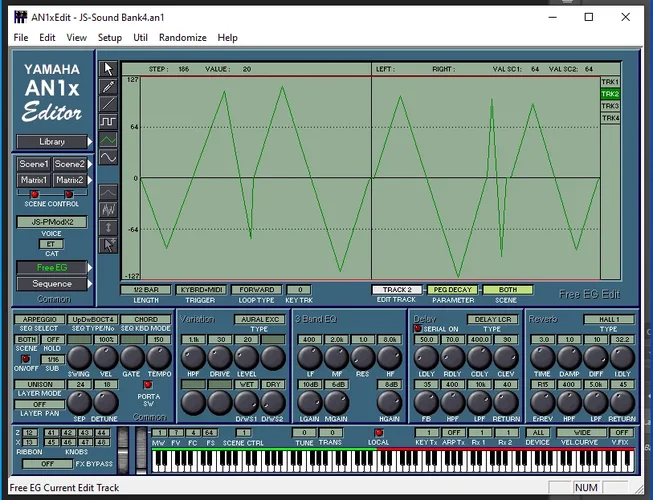Click the D/WS1 knob in Variation

[x=247, y=403]
